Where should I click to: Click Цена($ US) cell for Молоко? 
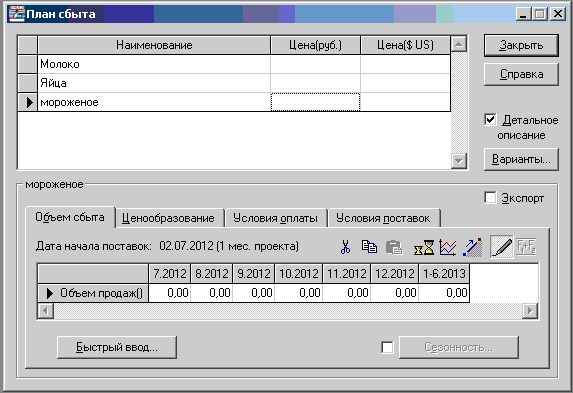tap(405, 64)
